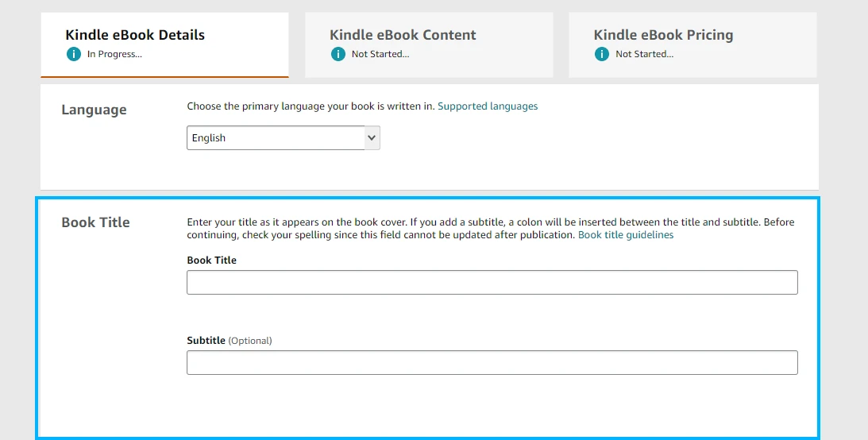Click the bold Book Title field label

coord(212,260)
